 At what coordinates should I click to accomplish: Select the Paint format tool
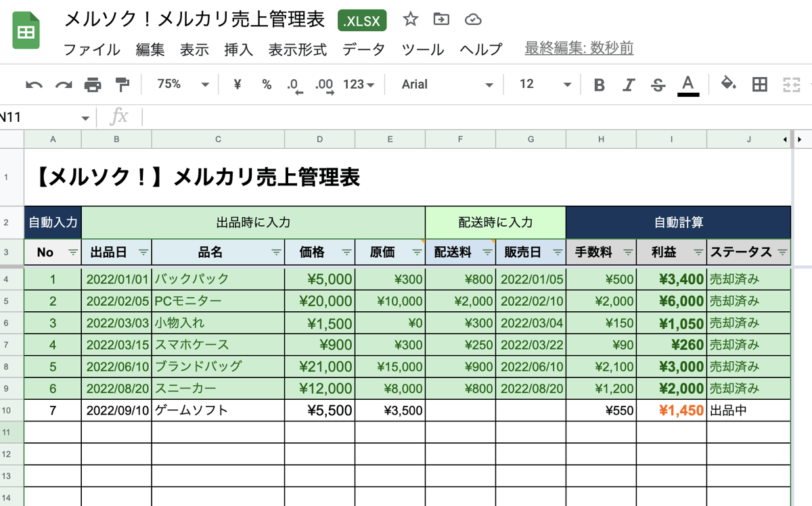(x=124, y=85)
